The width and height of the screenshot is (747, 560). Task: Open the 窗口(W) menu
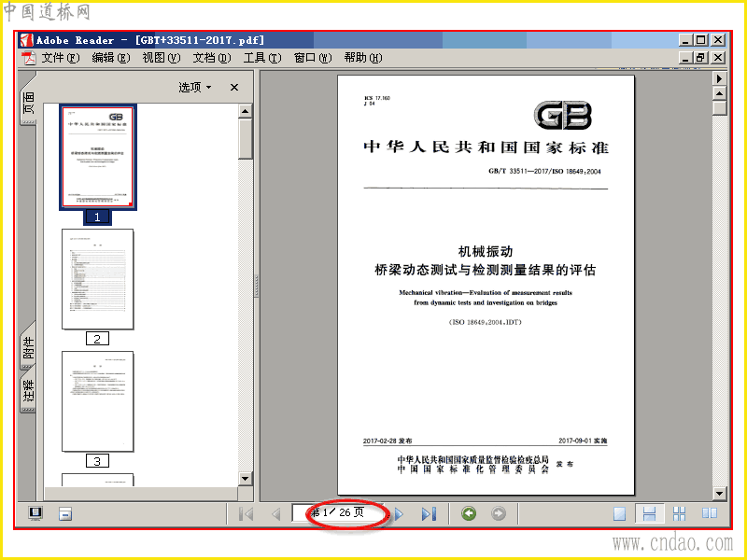(313, 58)
